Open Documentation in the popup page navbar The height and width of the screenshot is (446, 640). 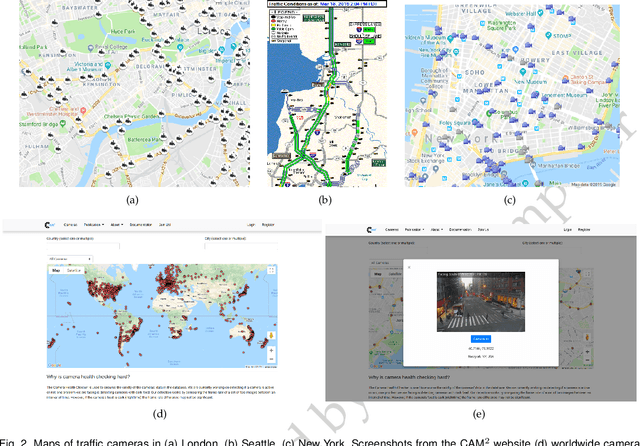(460, 230)
